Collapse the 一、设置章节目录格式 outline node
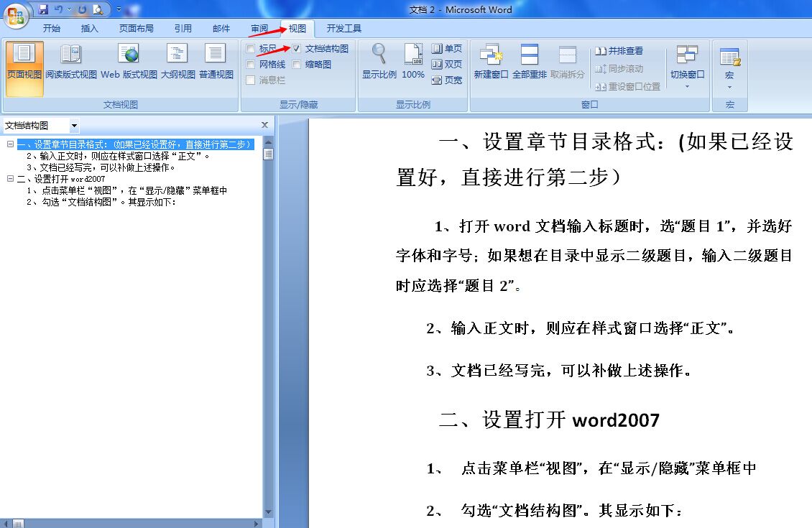The height and width of the screenshot is (528, 812). 10,144
